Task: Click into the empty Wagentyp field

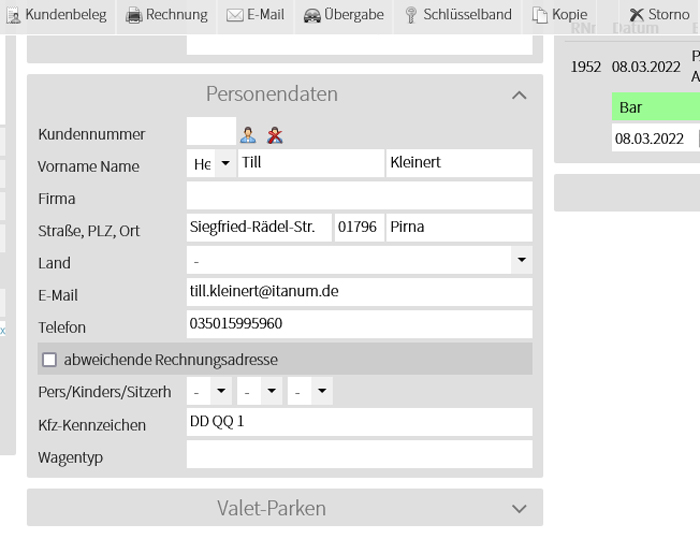Action: tap(359, 454)
